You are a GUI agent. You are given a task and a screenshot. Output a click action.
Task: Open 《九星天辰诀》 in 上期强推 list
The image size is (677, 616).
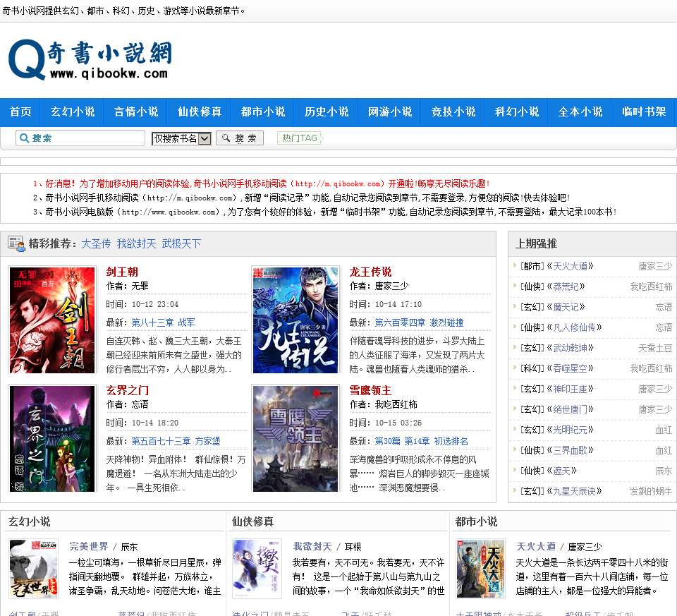pyautogui.click(x=575, y=491)
